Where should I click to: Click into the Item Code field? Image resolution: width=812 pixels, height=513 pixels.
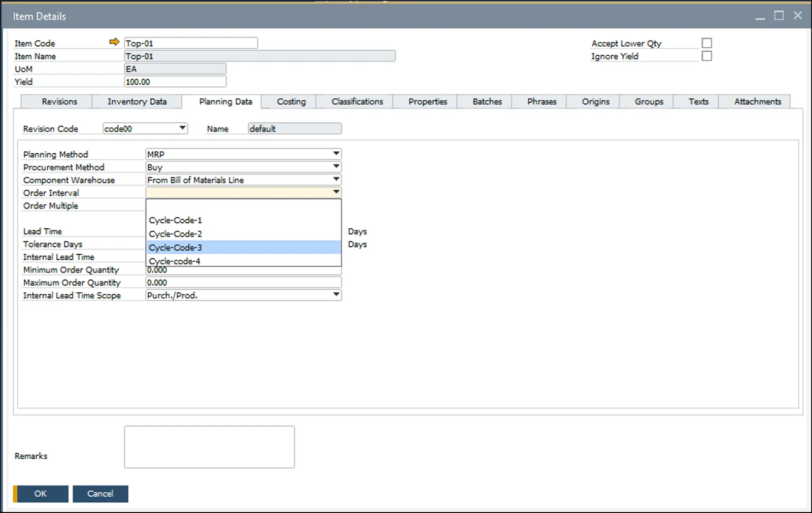191,43
